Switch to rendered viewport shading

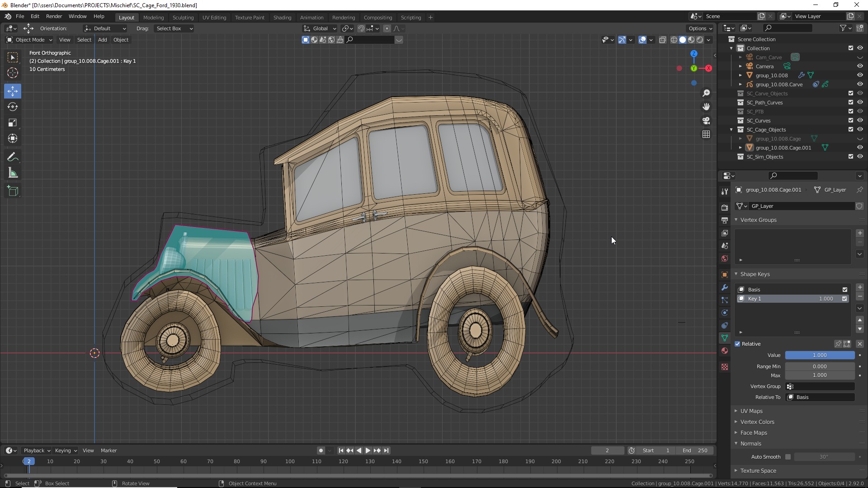point(700,40)
